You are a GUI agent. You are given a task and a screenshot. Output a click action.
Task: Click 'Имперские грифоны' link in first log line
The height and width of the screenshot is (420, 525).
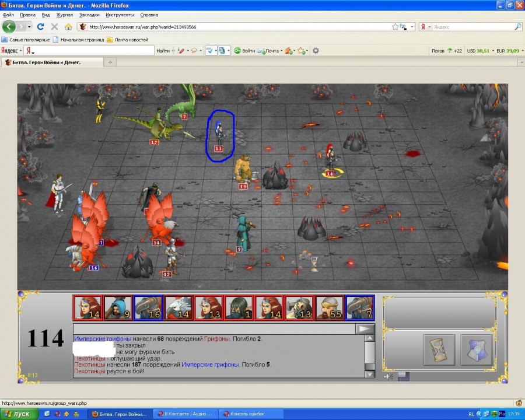[103, 338]
